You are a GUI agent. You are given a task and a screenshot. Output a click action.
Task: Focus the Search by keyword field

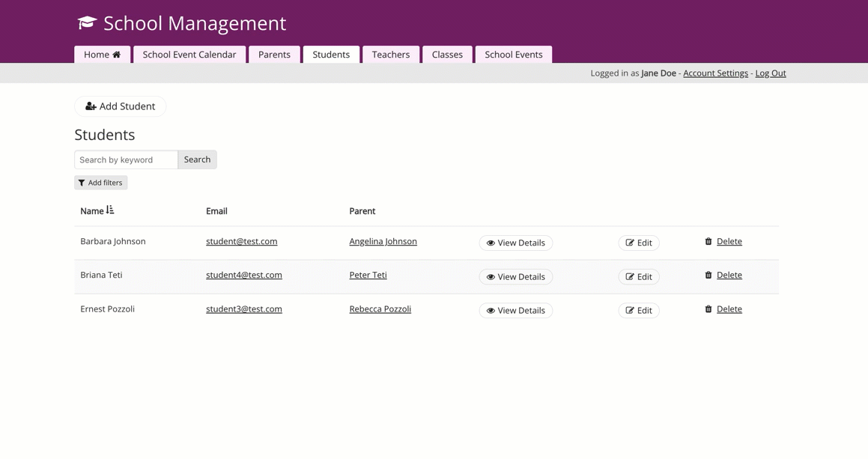click(126, 159)
